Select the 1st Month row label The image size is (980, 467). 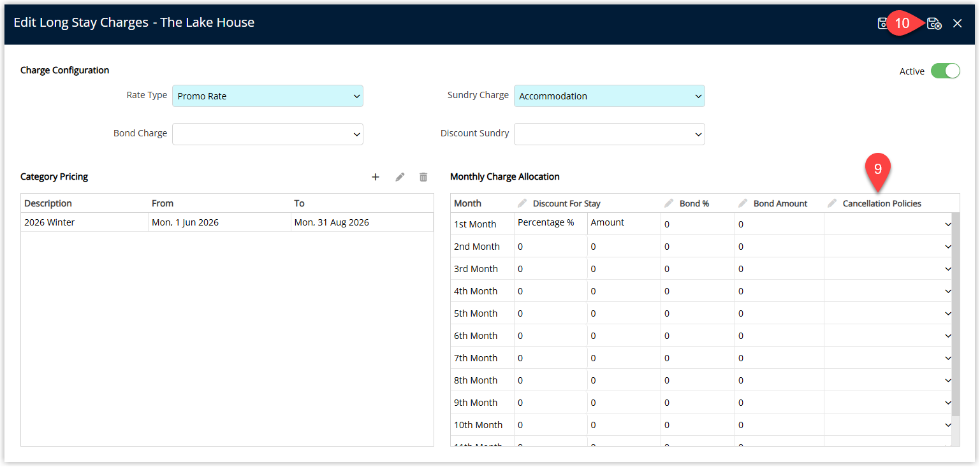click(x=475, y=224)
